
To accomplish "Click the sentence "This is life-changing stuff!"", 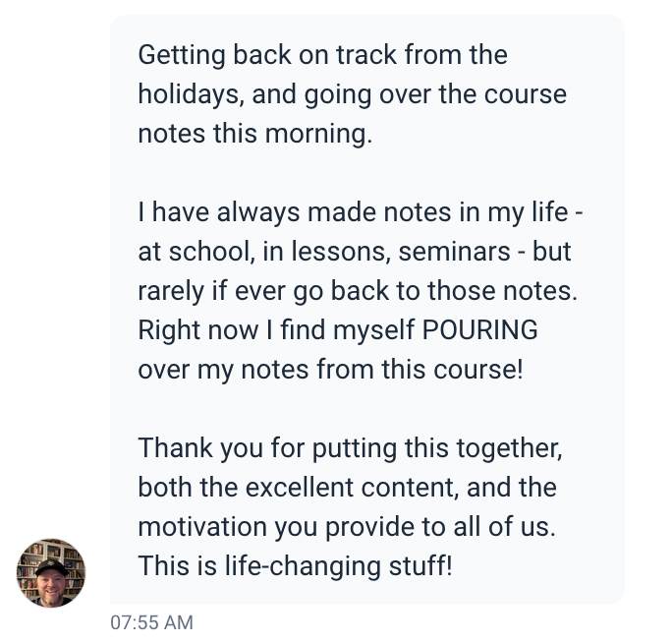I will pos(295,566).
